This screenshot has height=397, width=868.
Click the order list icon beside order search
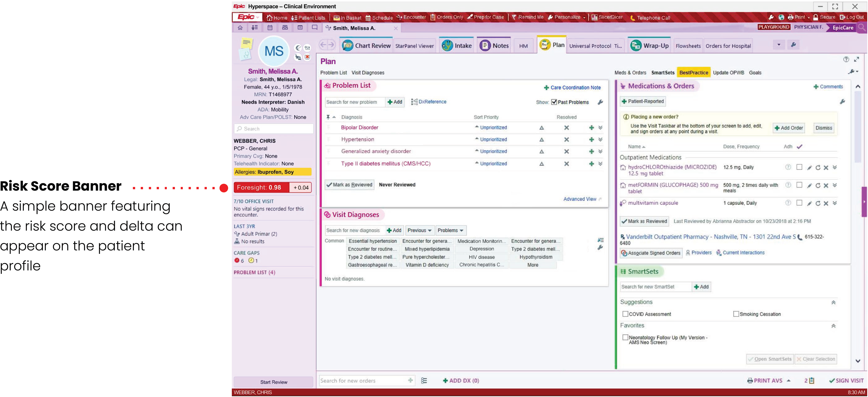tap(424, 381)
